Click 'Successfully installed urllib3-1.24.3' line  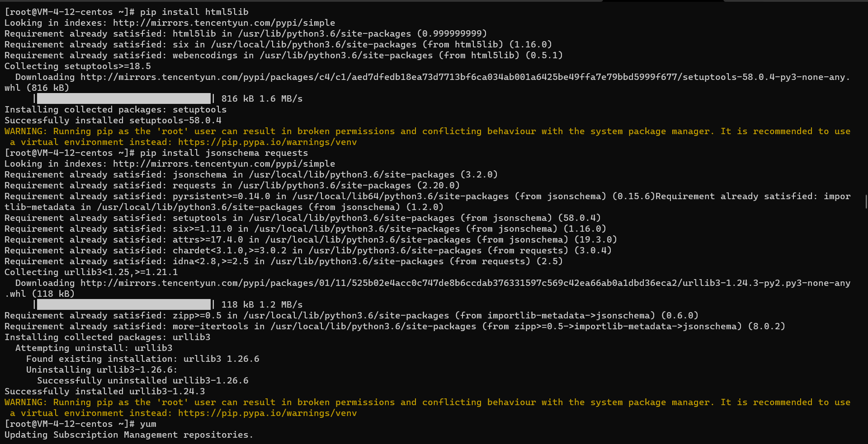tap(104, 392)
